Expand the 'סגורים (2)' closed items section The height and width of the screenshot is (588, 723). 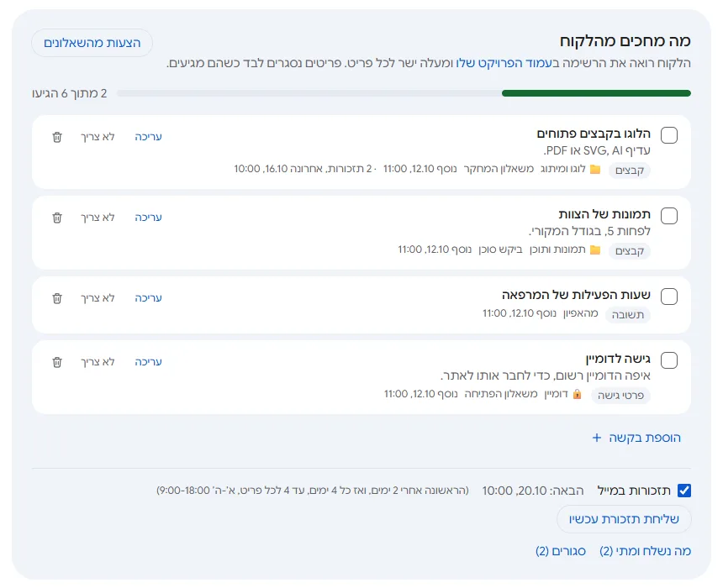pyautogui.click(x=561, y=551)
